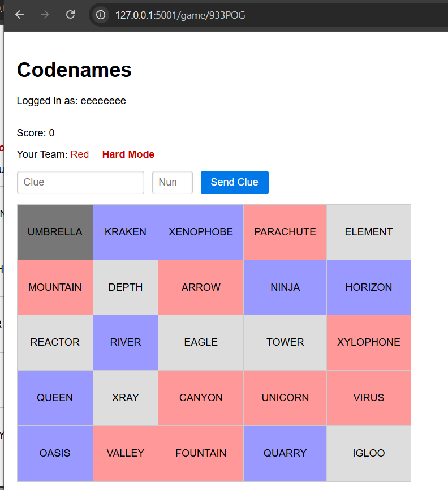Reload the page with refresh icon
The height and width of the screenshot is (490, 448).
tap(70, 15)
